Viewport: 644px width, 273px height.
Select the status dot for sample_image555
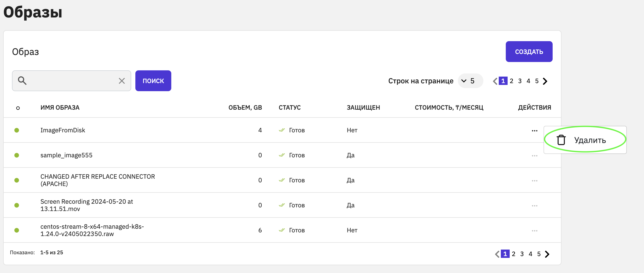[17, 155]
